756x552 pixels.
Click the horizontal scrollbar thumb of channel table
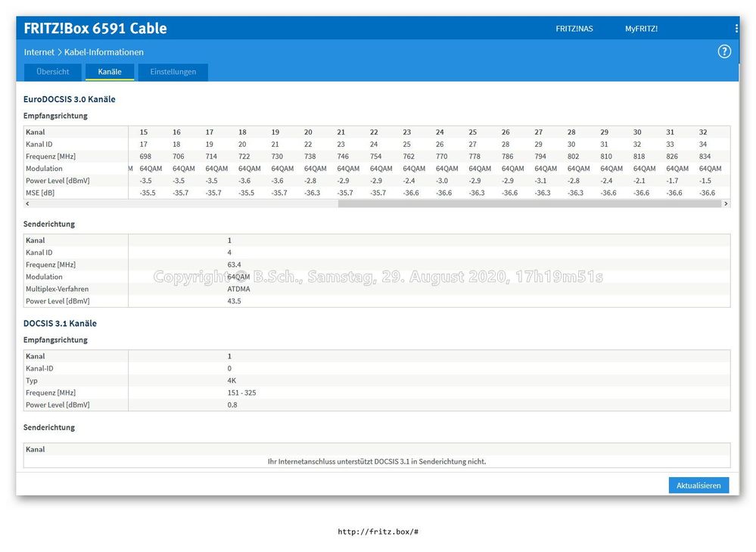[x=530, y=203]
